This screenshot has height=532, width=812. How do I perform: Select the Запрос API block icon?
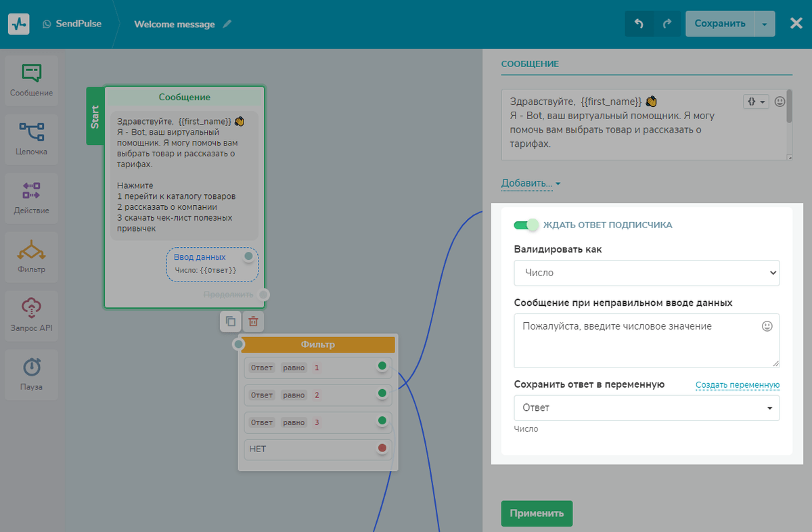(x=31, y=315)
